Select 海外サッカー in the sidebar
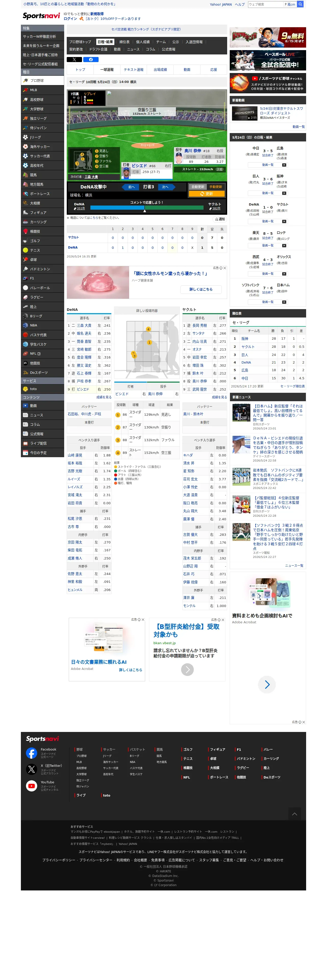Screen dimensions: 327x980 coord(42,147)
